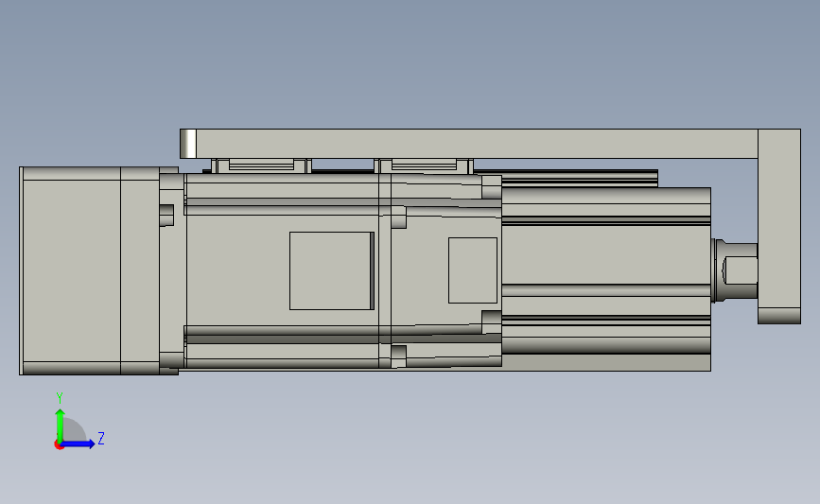The height and width of the screenshot is (504, 820).
Task: Select the long top plate of the model
Action: pos(469,143)
